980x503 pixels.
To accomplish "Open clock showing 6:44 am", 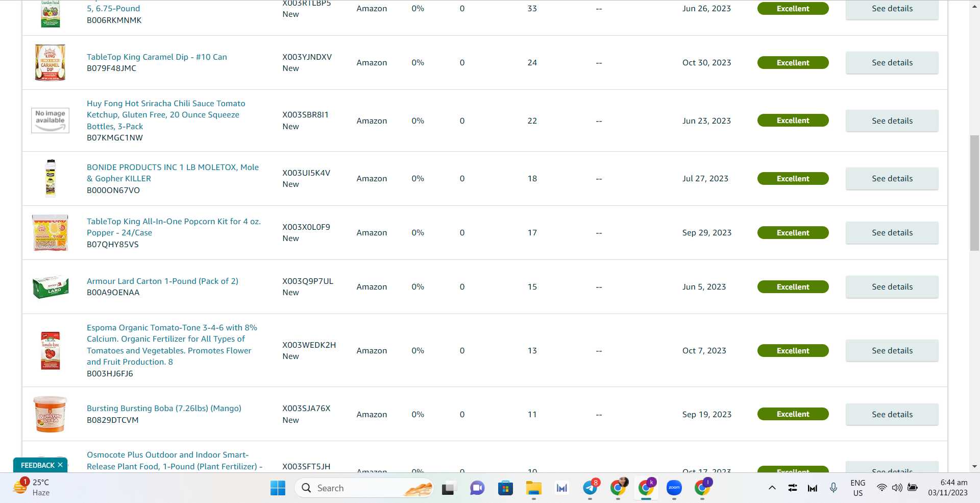I will pyautogui.click(x=948, y=488).
